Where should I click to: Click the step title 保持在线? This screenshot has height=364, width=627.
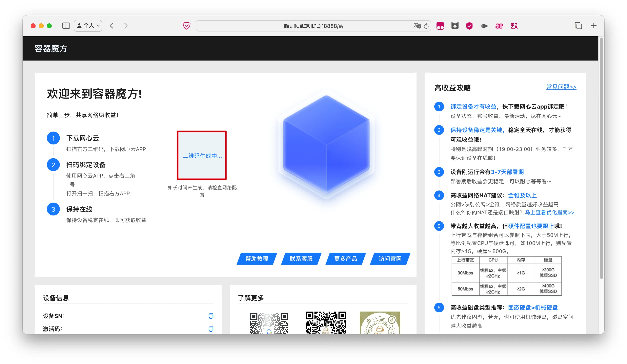(79, 209)
